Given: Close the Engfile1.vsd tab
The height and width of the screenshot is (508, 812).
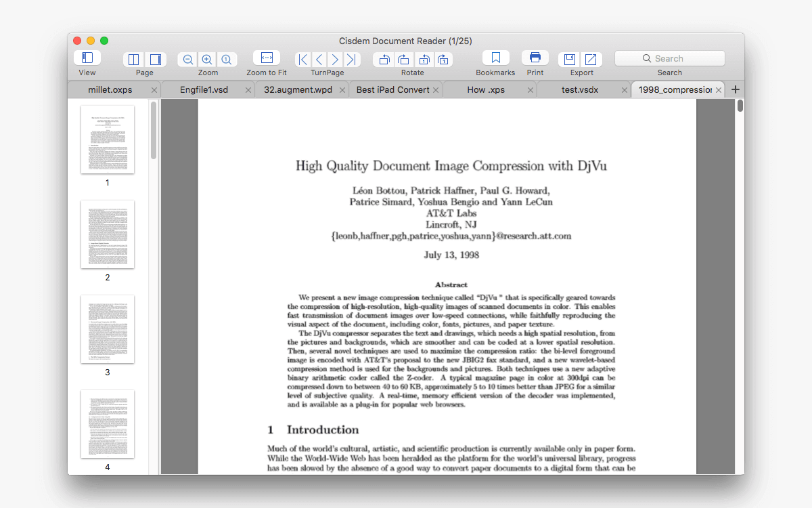Looking at the screenshot, I should pos(248,90).
